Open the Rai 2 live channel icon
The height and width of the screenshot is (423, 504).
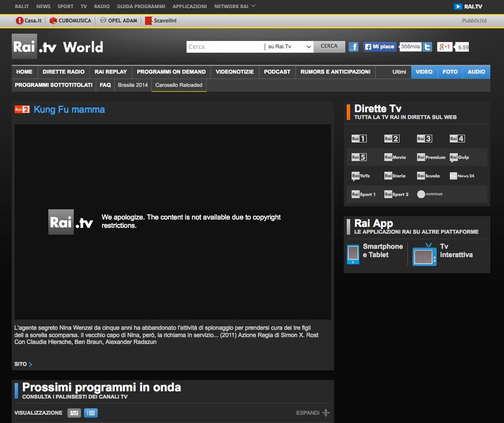click(392, 139)
